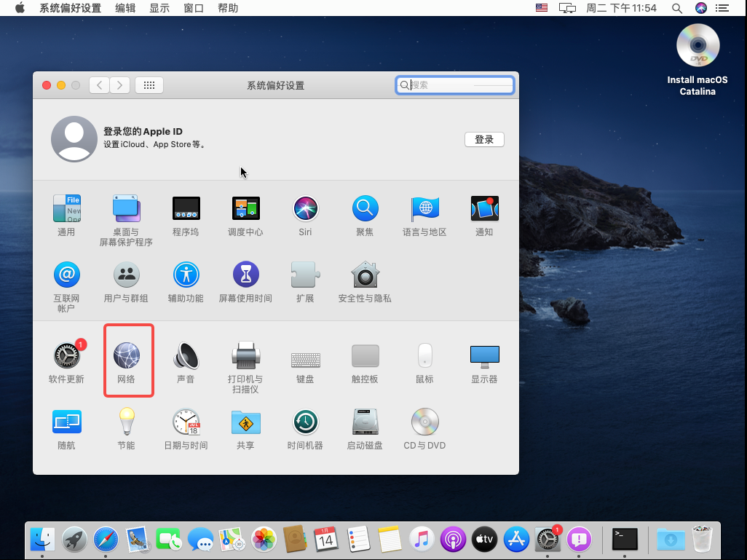Image resolution: width=747 pixels, height=560 pixels.
Task: Open 打印机与扫描仪 preferences
Action: click(x=245, y=367)
